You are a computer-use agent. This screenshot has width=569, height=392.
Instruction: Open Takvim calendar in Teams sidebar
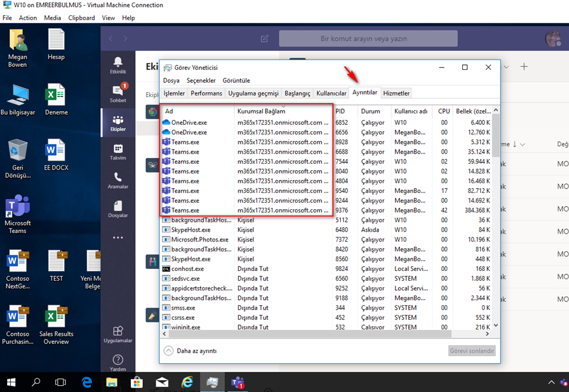pyautogui.click(x=118, y=152)
